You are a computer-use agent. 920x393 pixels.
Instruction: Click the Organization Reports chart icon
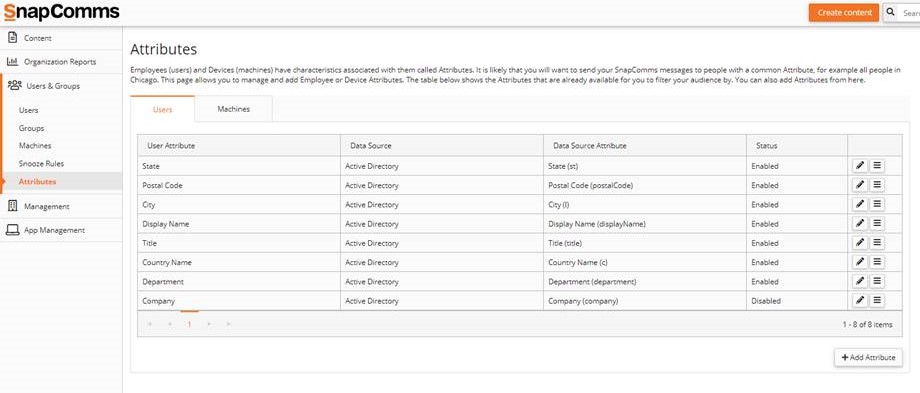(x=12, y=62)
